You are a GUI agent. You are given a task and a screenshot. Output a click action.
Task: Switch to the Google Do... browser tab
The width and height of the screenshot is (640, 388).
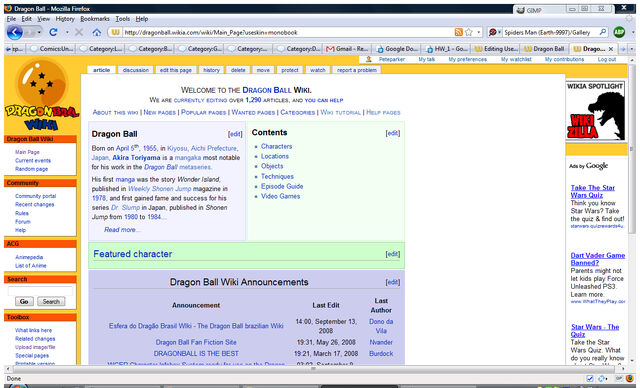pyautogui.click(x=397, y=49)
